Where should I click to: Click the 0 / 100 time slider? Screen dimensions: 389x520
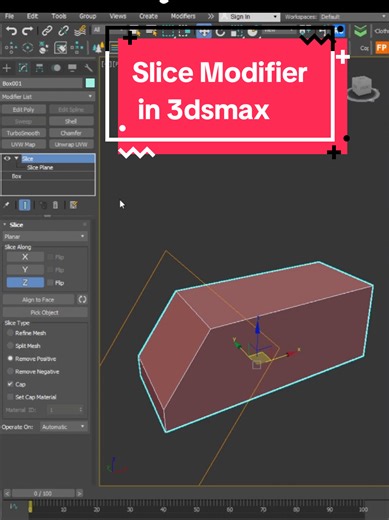pos(43,493)
